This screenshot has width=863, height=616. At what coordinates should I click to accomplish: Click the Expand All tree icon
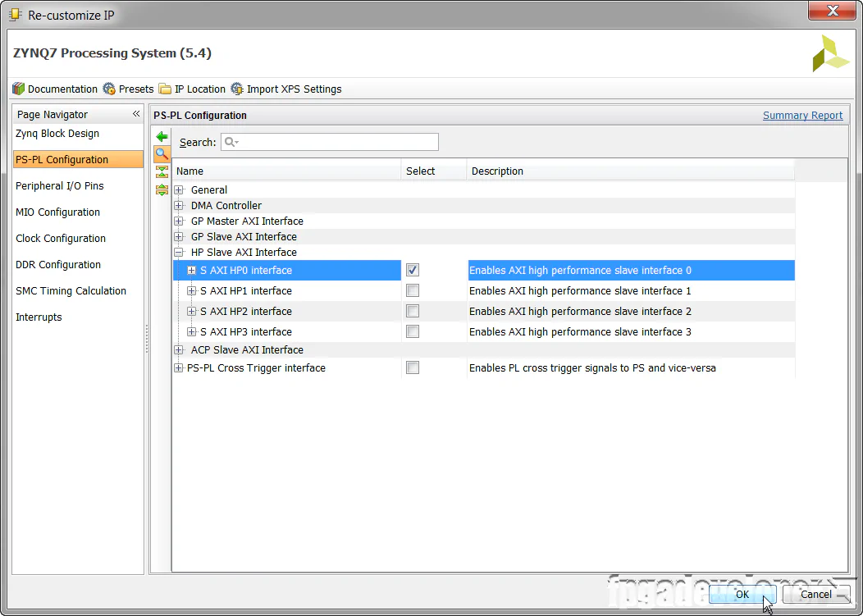point(162,189)
